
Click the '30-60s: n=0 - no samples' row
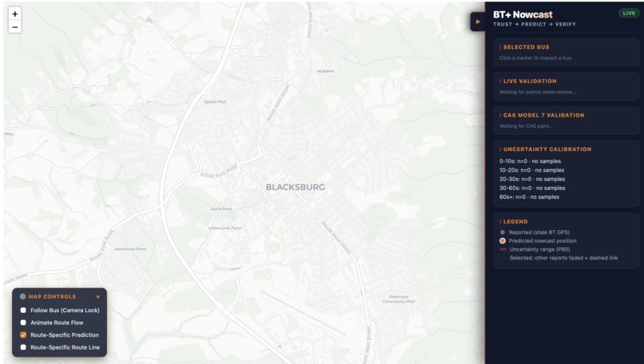point(532,188)
